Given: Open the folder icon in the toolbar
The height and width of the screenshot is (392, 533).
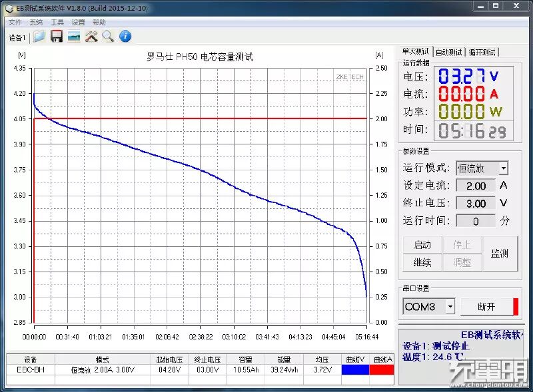Looking at the screenshot, I should pos(39,37).
